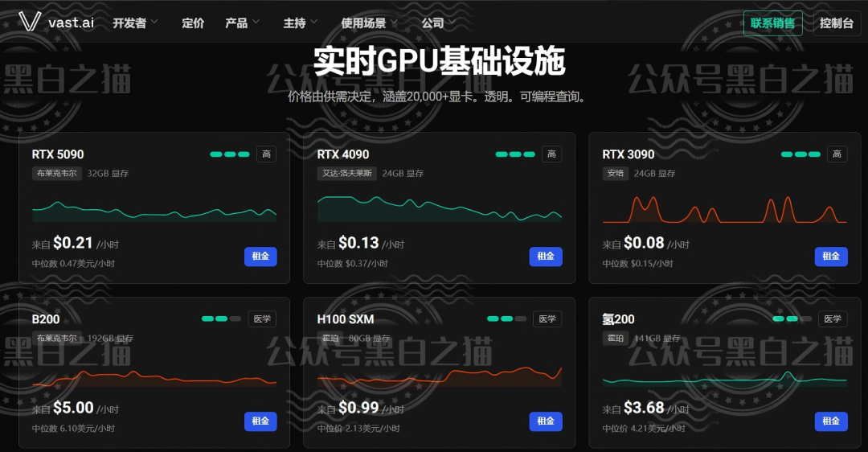Click the H100 SXM card title

coord(346,319)
